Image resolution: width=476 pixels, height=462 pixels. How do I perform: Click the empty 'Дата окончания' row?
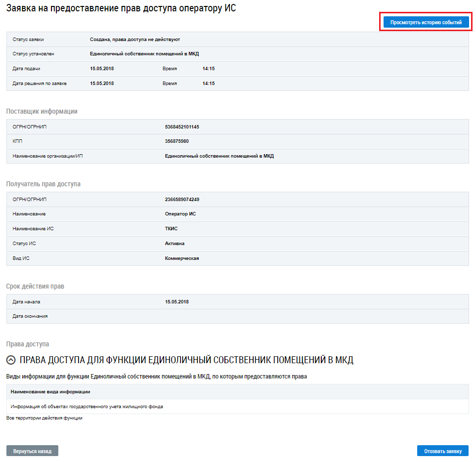(x=237, y=316)
